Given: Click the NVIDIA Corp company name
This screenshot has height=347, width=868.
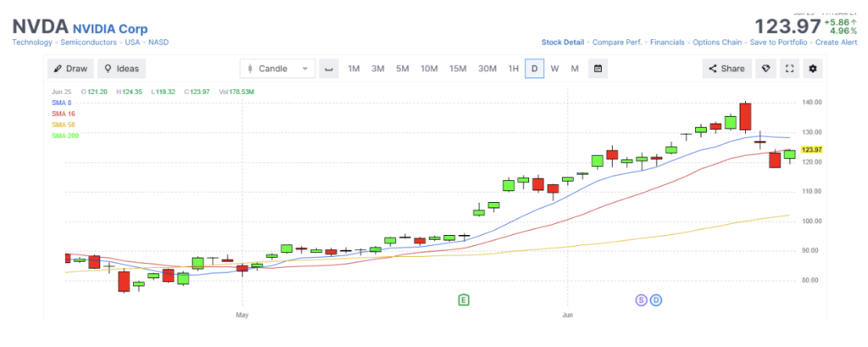Looking at the screenshot, I should [110, 29].
